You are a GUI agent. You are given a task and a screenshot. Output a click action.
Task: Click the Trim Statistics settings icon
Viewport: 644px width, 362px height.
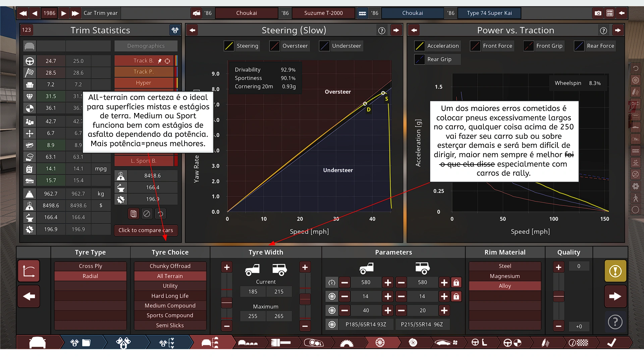point(175,30)
